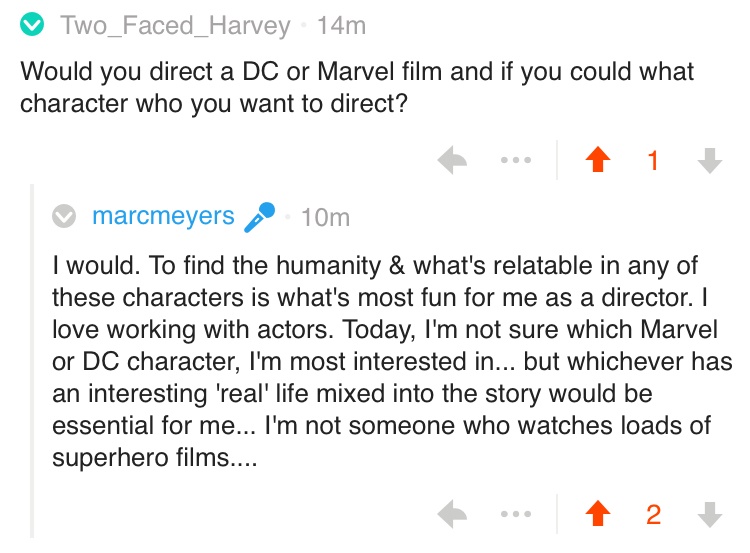Visit the marcmeyers profile
Image resolution: width=750 pixels, height=553 pixels.
(x=163, y=216)
